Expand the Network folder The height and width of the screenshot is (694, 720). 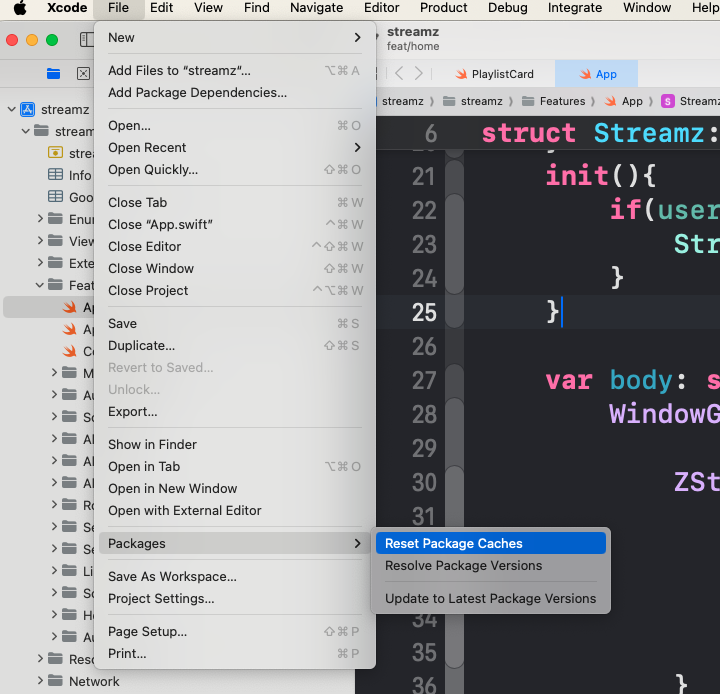click(40, 680)
